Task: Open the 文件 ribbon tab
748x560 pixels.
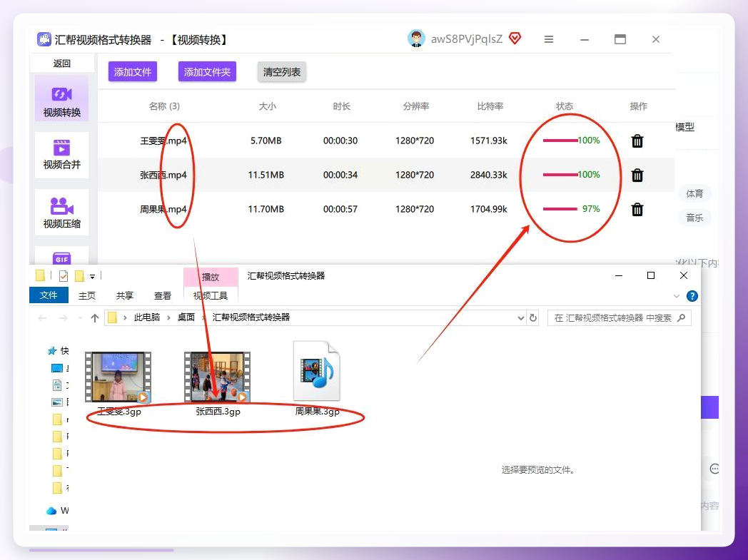Action: [x=49, y=295]
